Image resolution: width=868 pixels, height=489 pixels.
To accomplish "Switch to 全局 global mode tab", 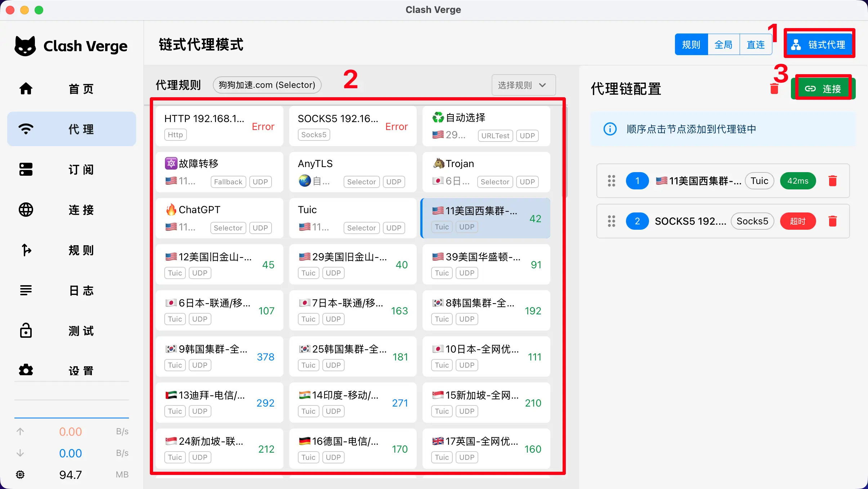I will tap(723, 44).
